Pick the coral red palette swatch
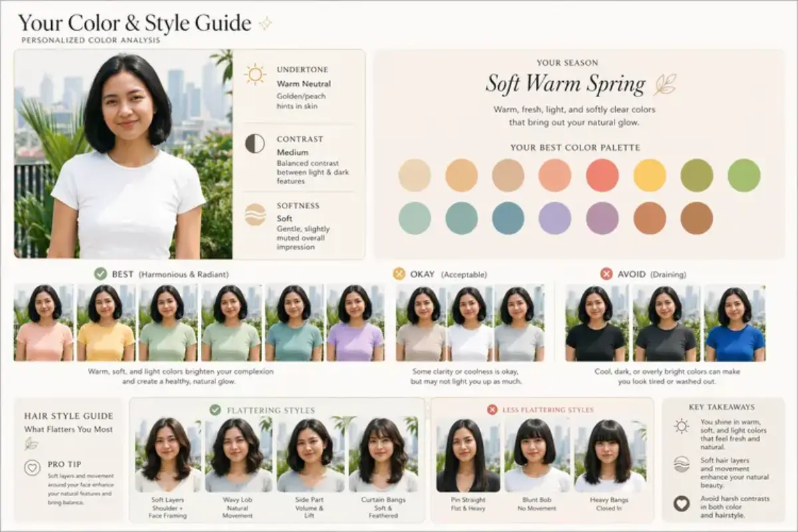The image size is (798, 532). click(602, 176)
